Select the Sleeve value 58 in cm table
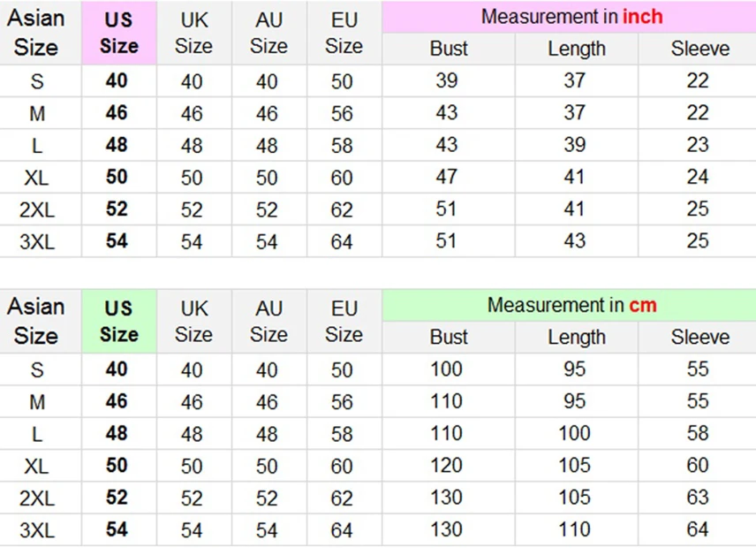Image resolution: width=756 pixels, height=548 pixels. [698, 433]
